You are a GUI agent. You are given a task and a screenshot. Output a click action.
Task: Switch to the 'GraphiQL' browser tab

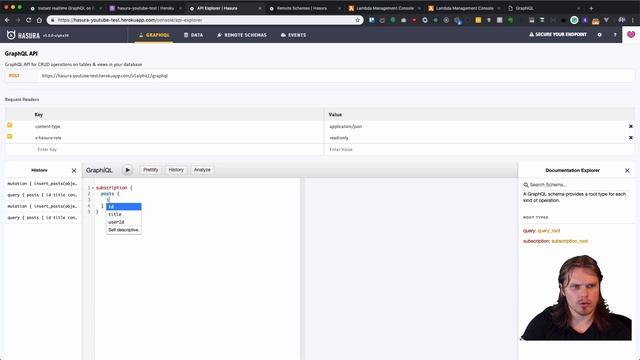coord(545,8)
